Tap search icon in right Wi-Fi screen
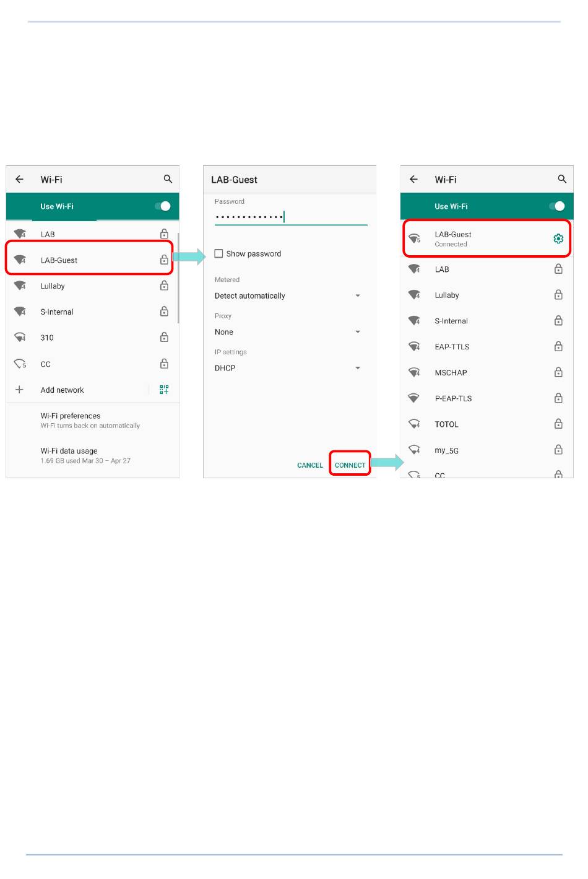 pyautogui.click(x=562, y=179)
